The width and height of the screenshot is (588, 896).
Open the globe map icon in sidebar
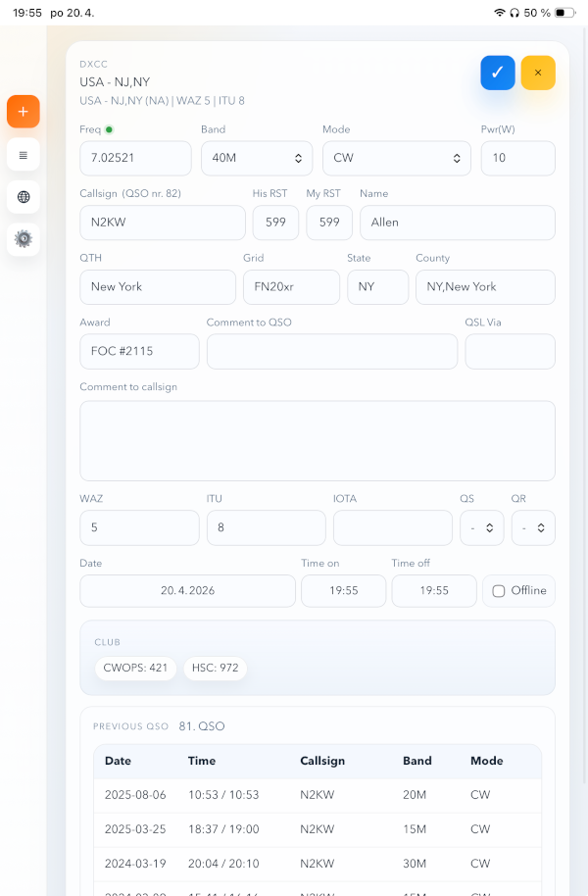(24, 197)
